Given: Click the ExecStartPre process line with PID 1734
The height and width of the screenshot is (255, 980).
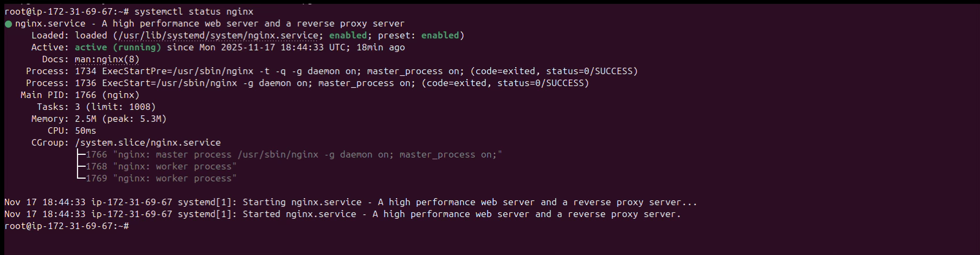Looking at the screenshot, I should click(x=356, y=71).
